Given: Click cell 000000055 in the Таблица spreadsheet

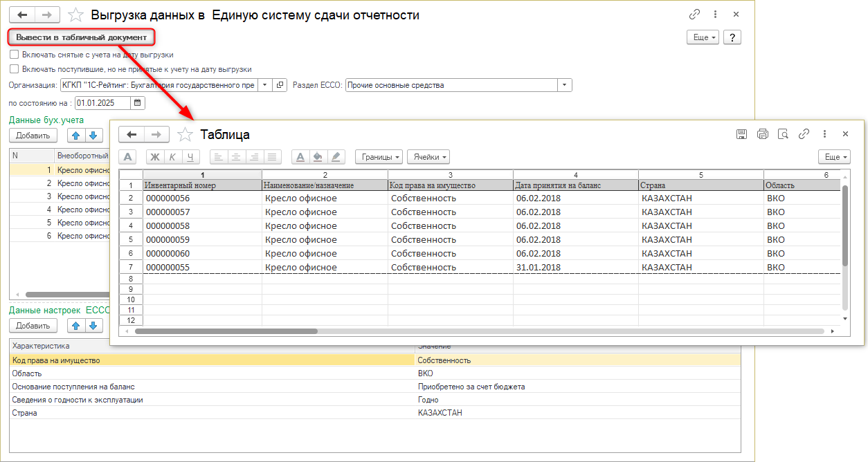Looking at the screenshot, I should pyautogui.click(x=202, y=268).
